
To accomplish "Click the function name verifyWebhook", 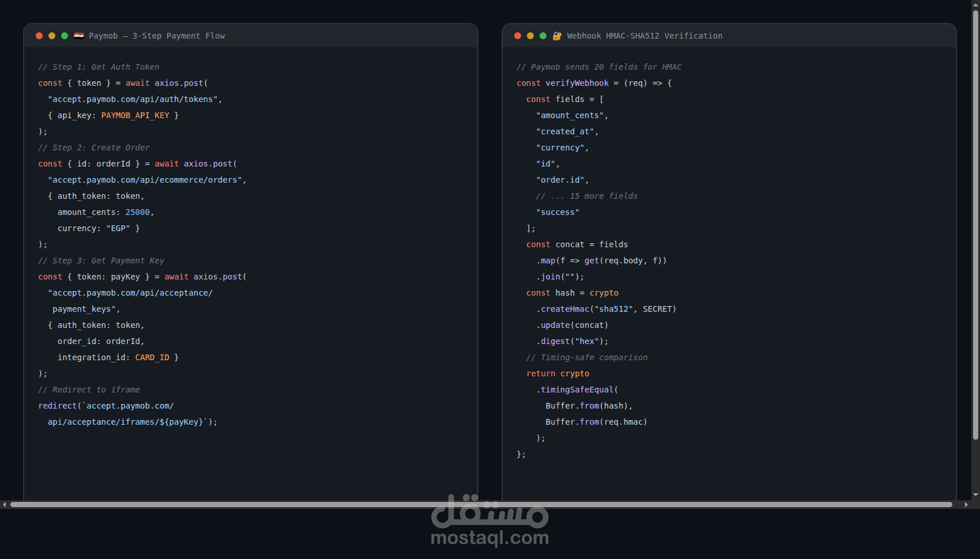I will pos(577,83).
